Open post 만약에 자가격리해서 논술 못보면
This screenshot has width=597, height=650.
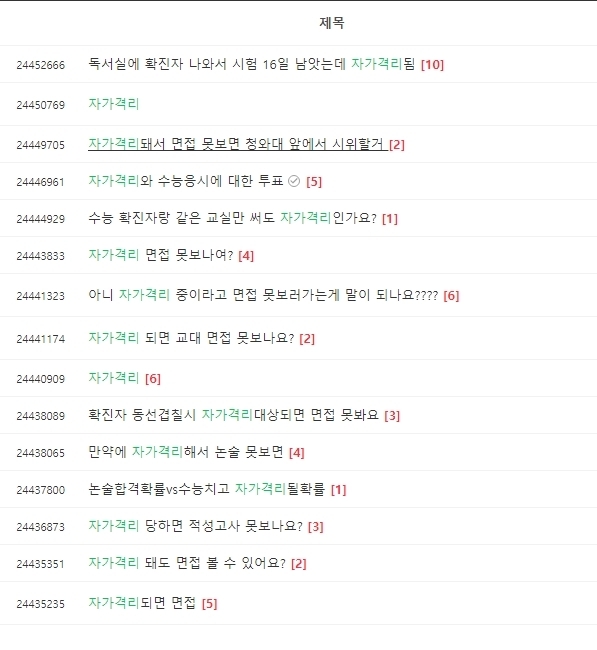click(x=185, y=452)
